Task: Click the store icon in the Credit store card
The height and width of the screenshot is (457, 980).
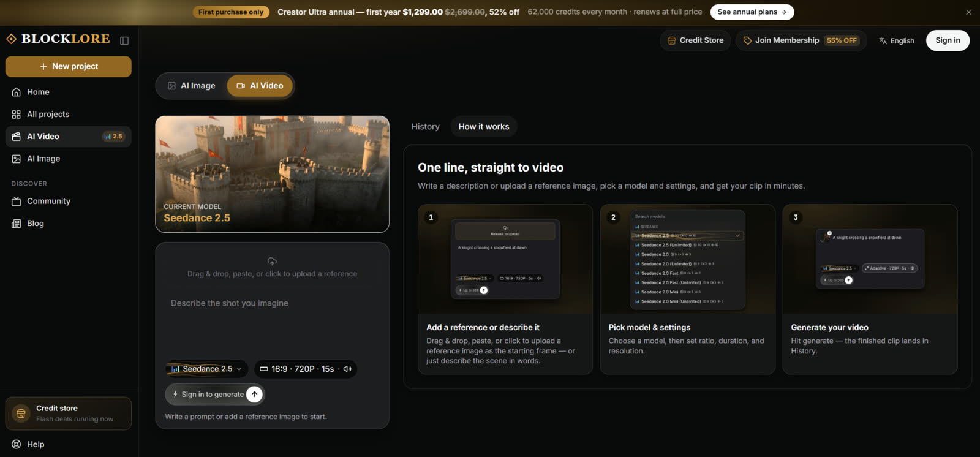Action: pos(21,414)
